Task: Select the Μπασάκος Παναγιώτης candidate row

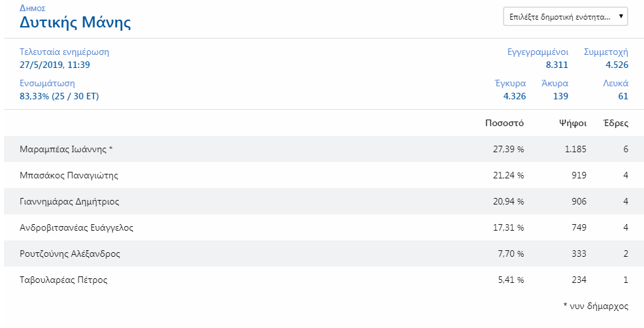Action: click(324, 175)
